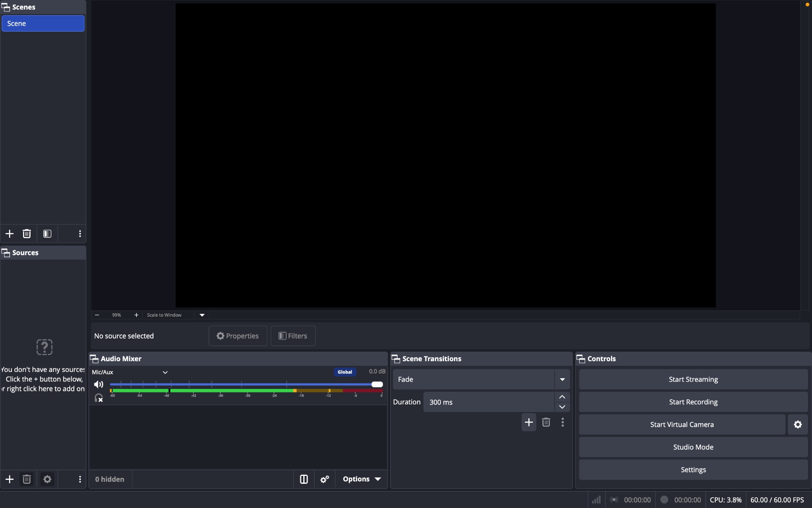Open scene filters icon in Scenes panel
The height and width of the screenshot is (508, 812).
coord(47,234)
